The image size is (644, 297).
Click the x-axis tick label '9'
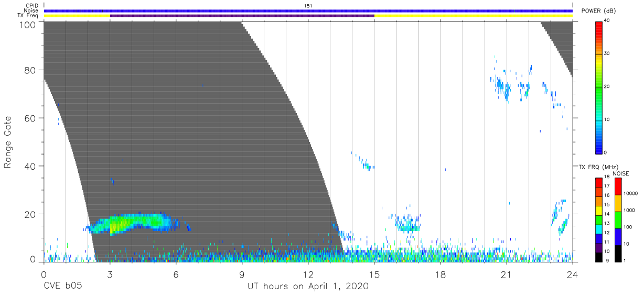point(242,274)
